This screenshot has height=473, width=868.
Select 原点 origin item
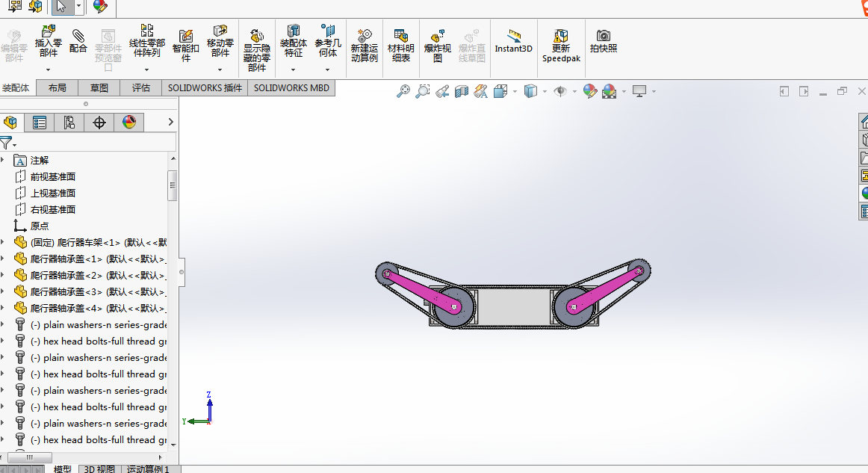point(40,226)
